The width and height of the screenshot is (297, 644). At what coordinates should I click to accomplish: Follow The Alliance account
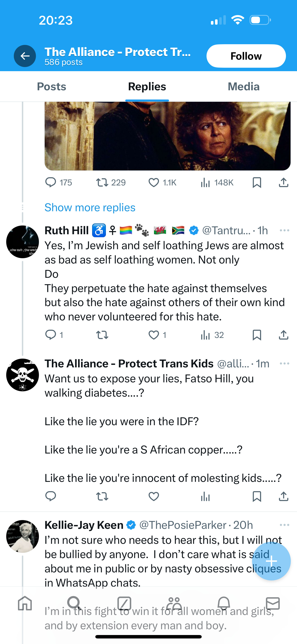point(246,56)
